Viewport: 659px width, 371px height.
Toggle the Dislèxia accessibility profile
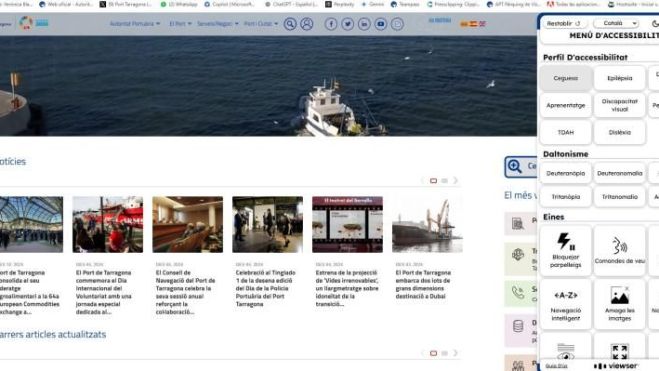[619, 132]
